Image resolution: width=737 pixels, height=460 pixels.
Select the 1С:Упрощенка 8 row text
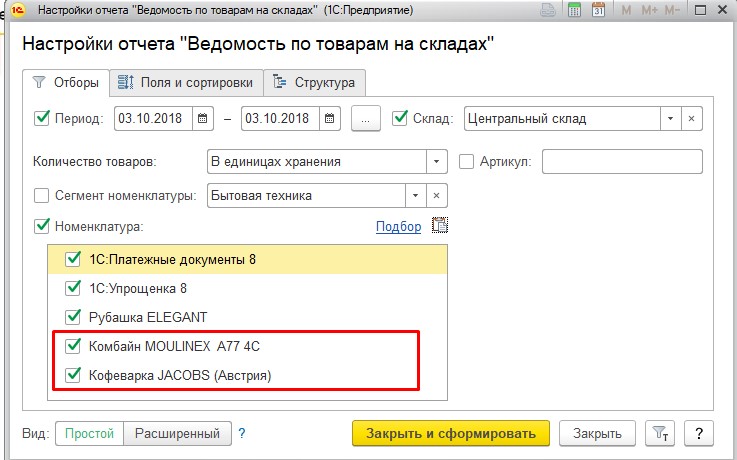coord(138,288)
